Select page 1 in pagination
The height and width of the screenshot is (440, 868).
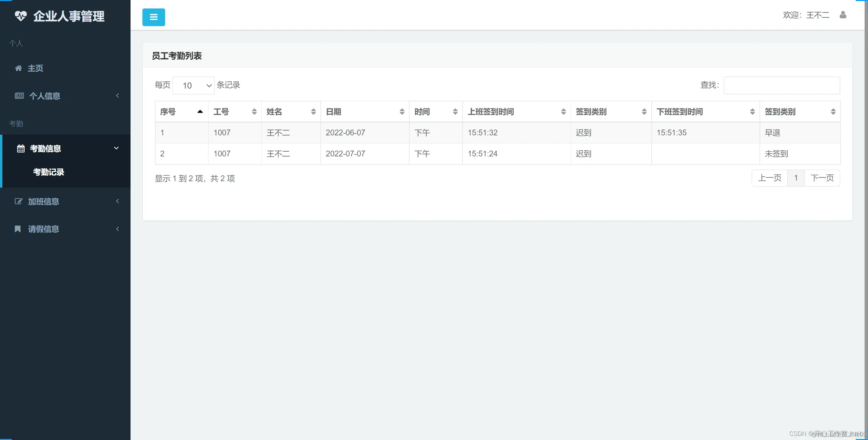[796, 178]
